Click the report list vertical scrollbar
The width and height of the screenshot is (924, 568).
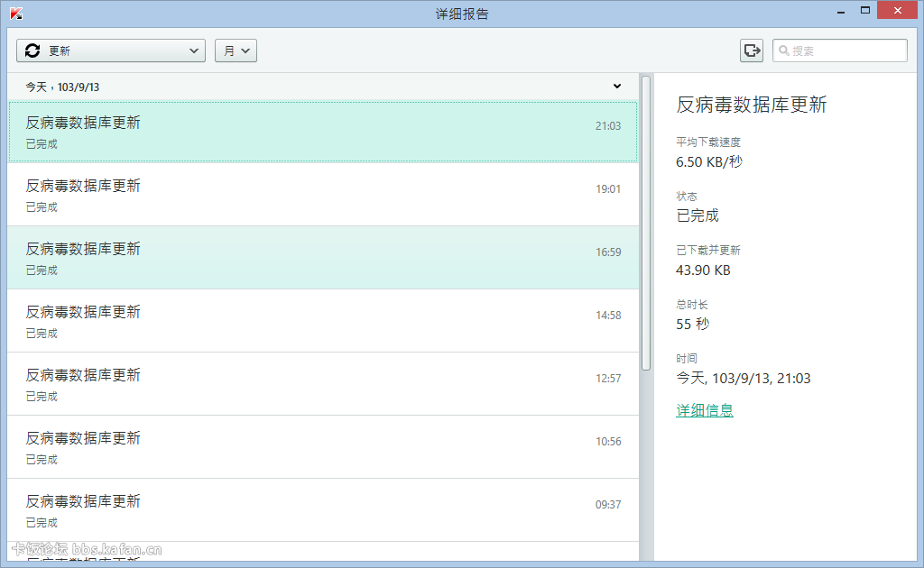(x=646, y=223)
